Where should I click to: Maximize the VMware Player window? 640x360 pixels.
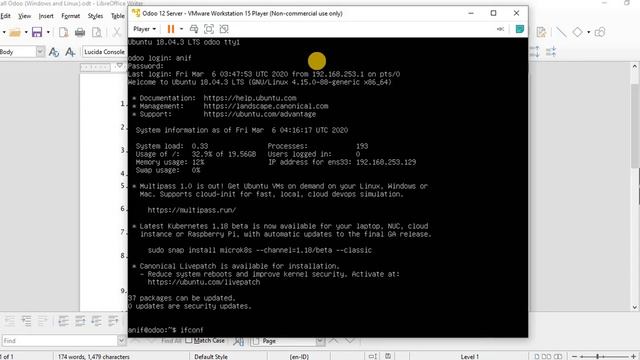pos(493,13)
